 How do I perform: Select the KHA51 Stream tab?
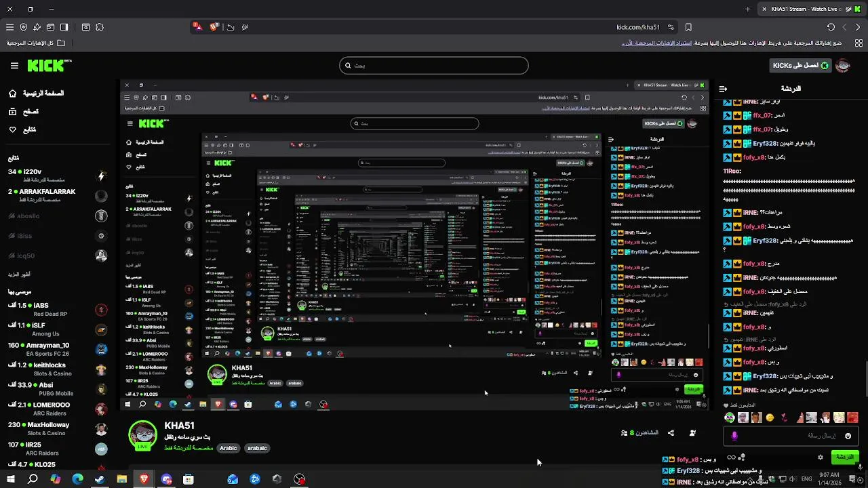pos(811,9)
